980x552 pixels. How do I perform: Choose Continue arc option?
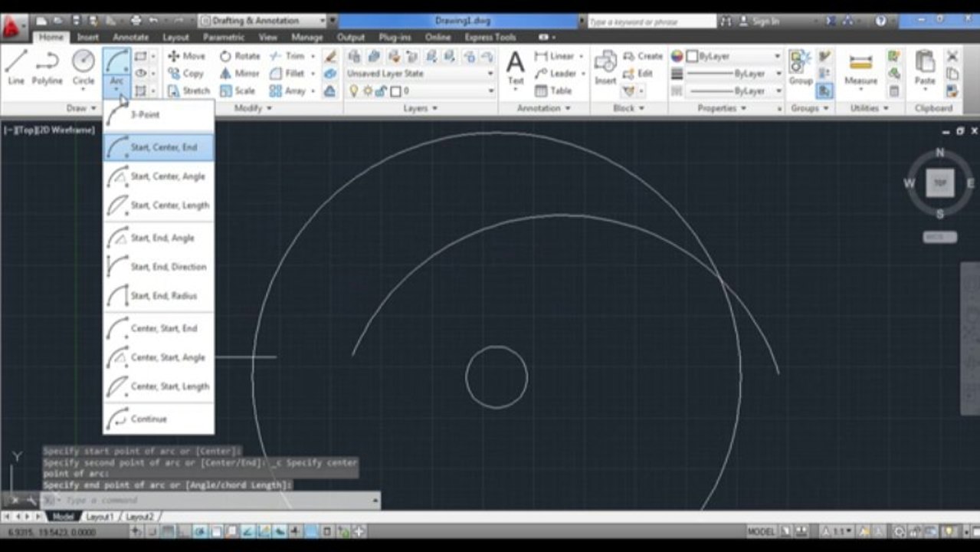pyautogui.click(x=159, y=419)
